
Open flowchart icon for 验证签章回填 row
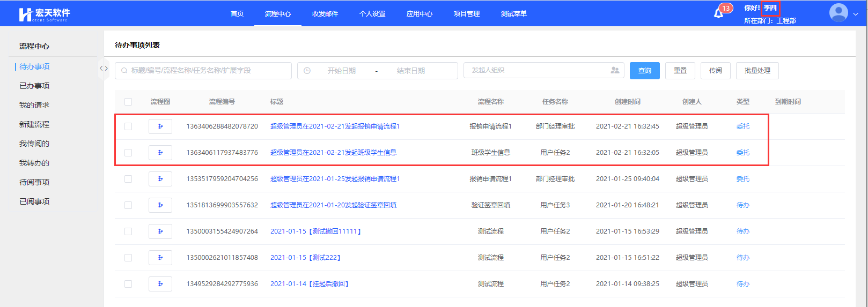[x=160, y=205]
